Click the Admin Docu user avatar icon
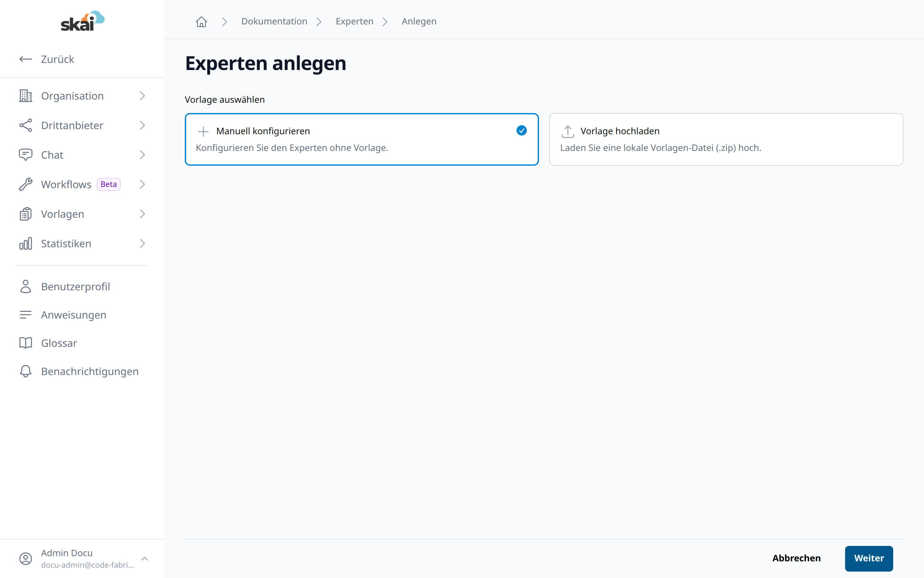The width and height of the screenshot is (924, 578). pyautogui.click(x=26, y=558)
